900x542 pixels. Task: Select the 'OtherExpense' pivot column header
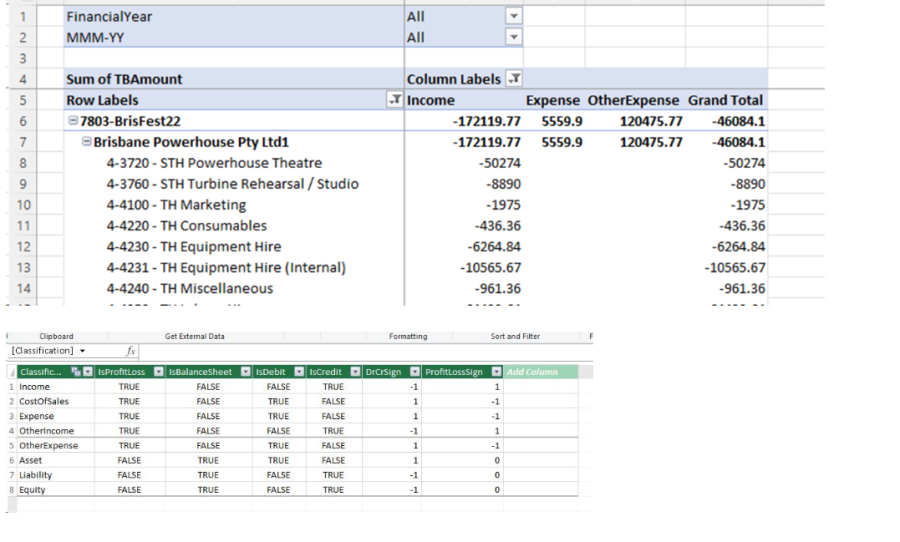(x=633, y=100)
